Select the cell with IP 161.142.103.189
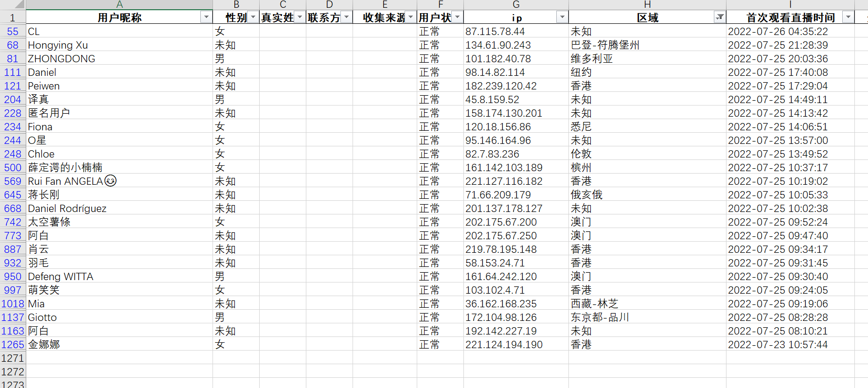The height and width of the screenshot is (388, 868). click(x=516, y=168)
